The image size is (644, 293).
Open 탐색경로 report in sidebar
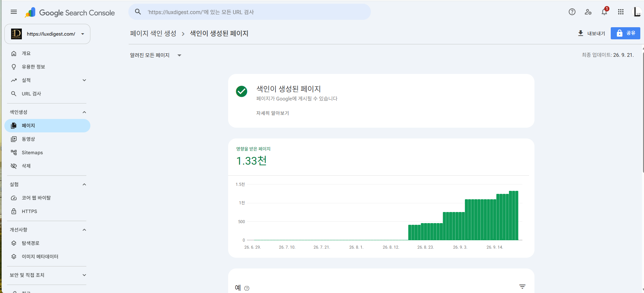(x=47, y=243)
